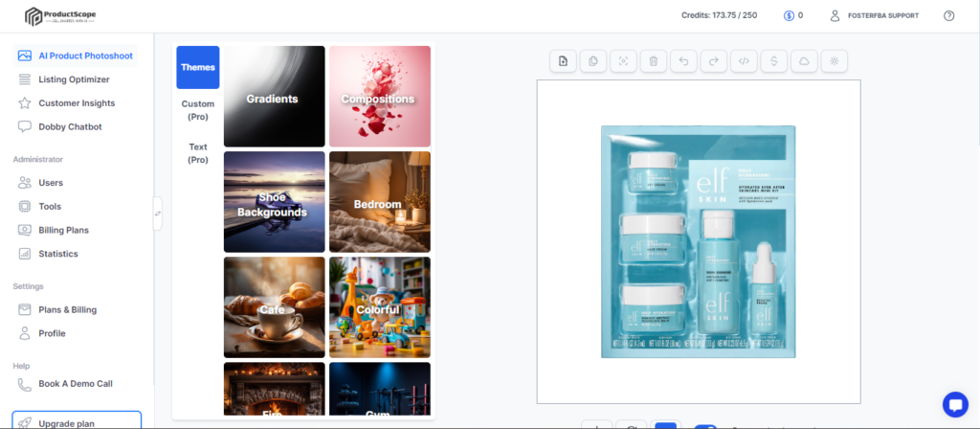Redo the last canvas action
The image size is (980, 429).
[x=713, y=60]
